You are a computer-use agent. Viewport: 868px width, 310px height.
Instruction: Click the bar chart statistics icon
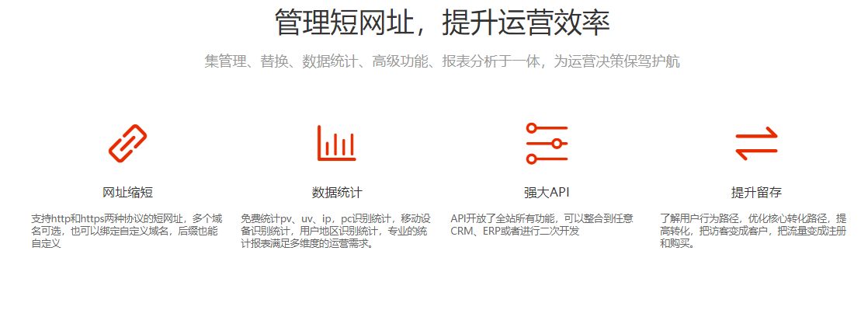point(337,144)
